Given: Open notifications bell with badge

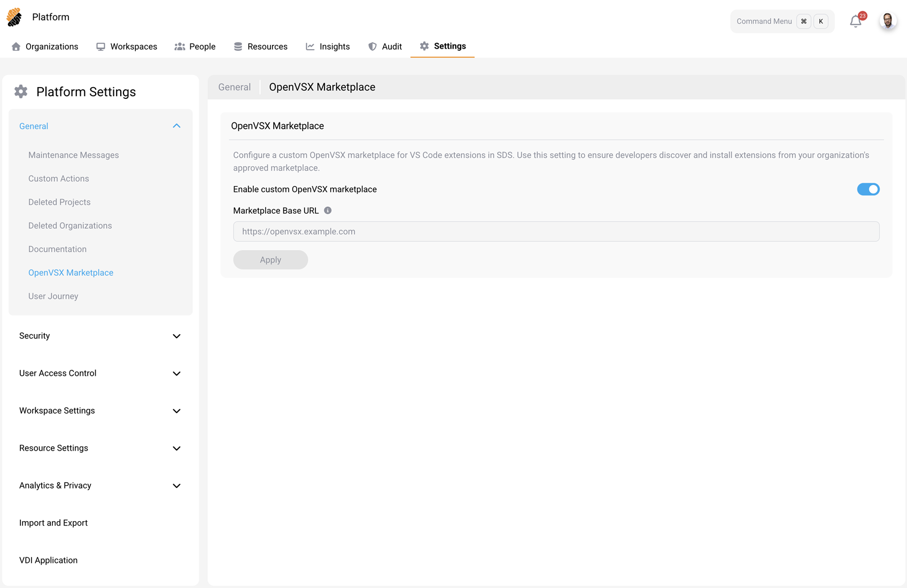Looking at the screenshot, I should click(x=857, y=20).
